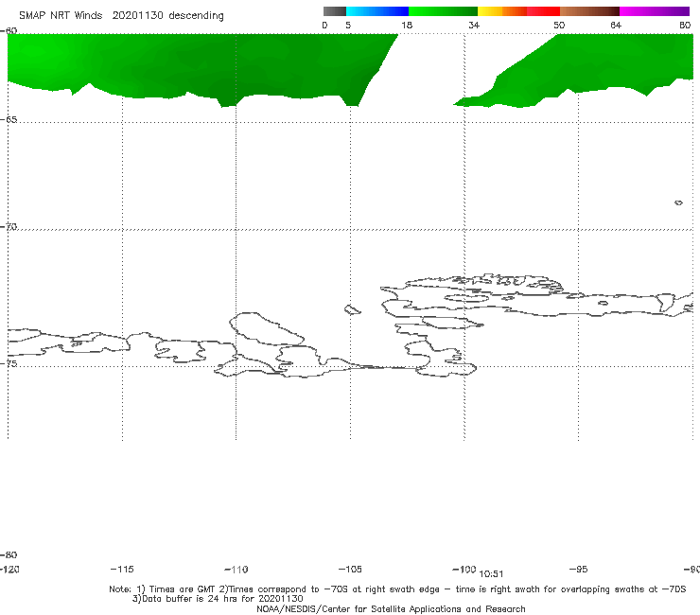
Task: Click the green segment of the color bar
Action: (443, 11)
